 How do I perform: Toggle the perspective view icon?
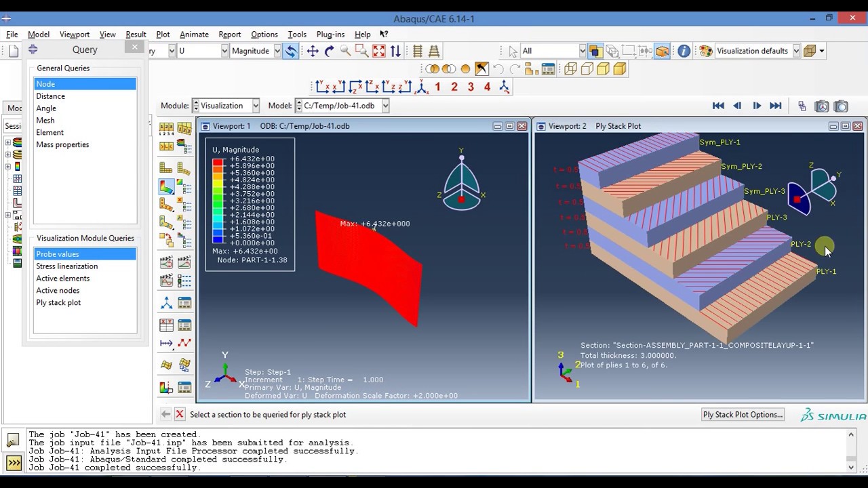click(x=434, y=51)
